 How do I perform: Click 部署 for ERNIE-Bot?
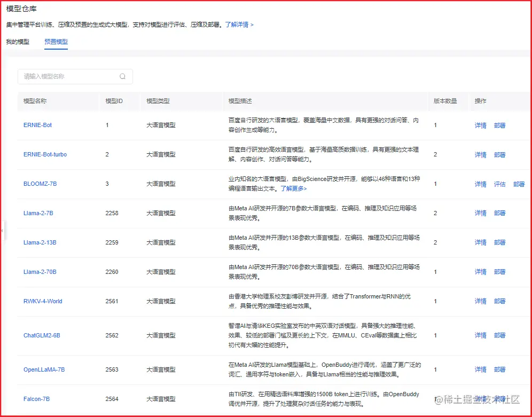pyautogui.click(x=500, y=125)
